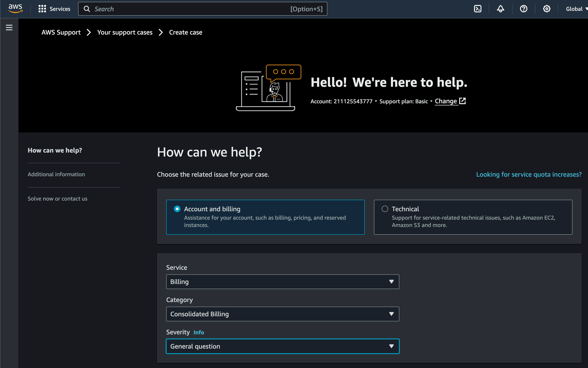The width and height of the screenshot is (588, 368).
Task: Open the Services grid menu
Action: coord(42,9)
